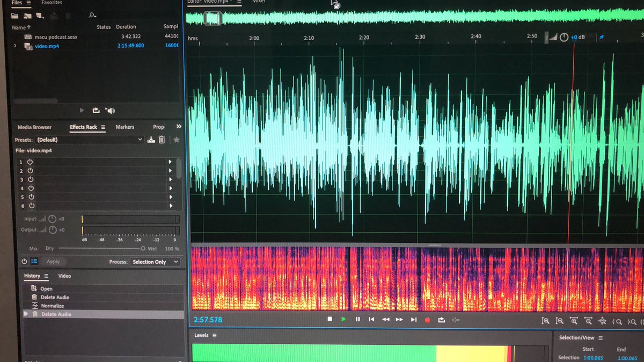Open the Process Selection Only dropdown
The height and width of the screenshot is (362, 644).
pos(155,262)
